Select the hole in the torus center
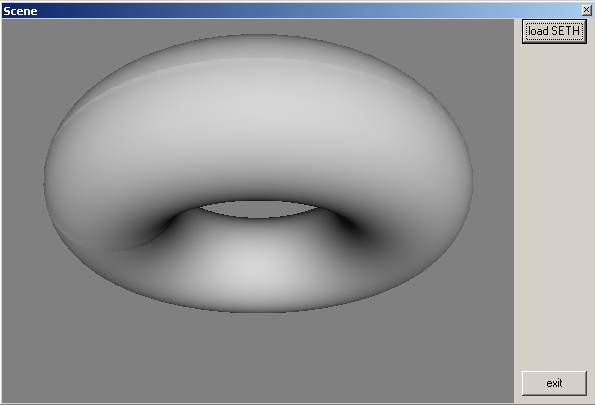 coord(258,209)
